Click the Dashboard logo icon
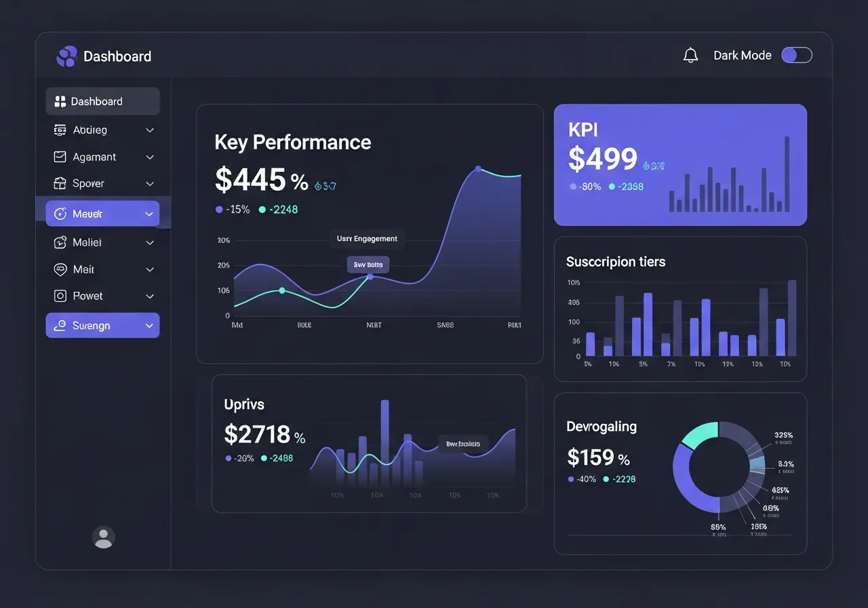 pyautogui.click(x=66, y=56)
